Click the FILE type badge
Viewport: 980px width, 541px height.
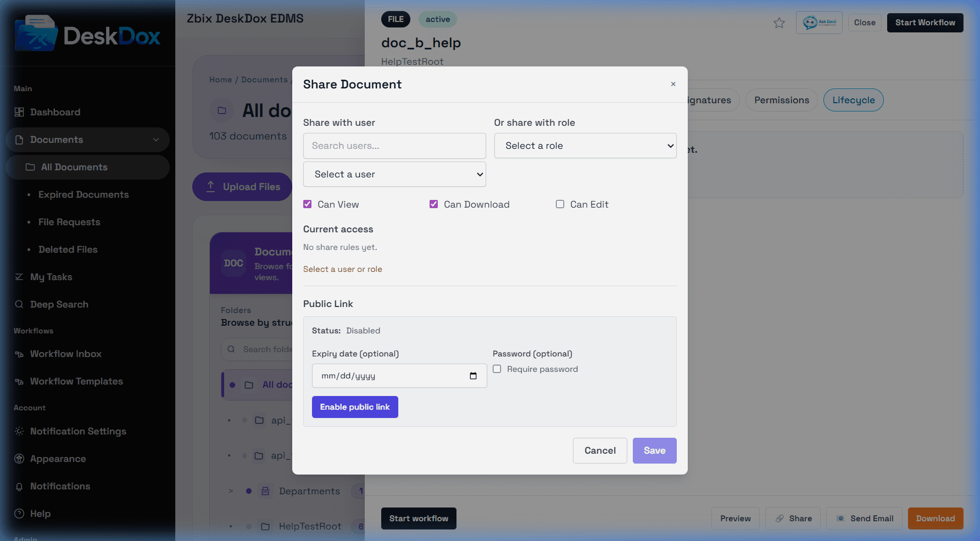point(396,19)
